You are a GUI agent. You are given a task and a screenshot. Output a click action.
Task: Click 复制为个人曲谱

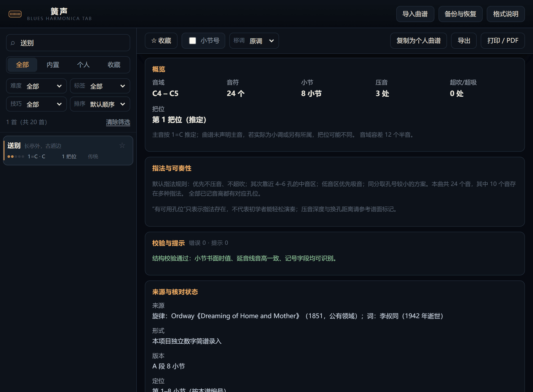(x=418, y=41)
